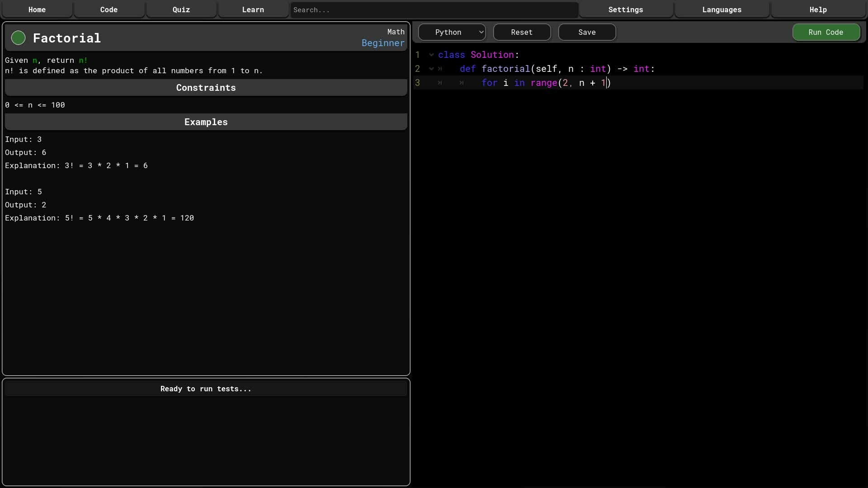The image size is (868, 488).
Task: Click the Beginner difficulty label
Action: [x=383, y=43]
